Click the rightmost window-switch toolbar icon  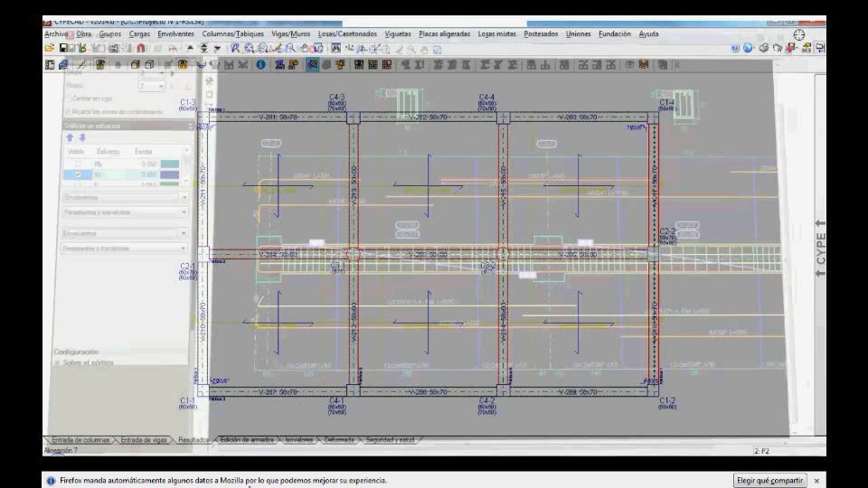[x=820, y=49]
